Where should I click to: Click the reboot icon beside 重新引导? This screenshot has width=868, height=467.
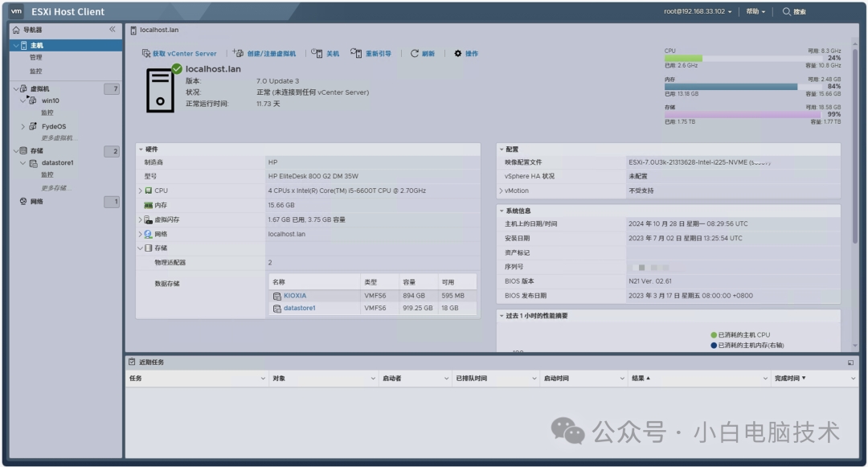tap(356, 52)
